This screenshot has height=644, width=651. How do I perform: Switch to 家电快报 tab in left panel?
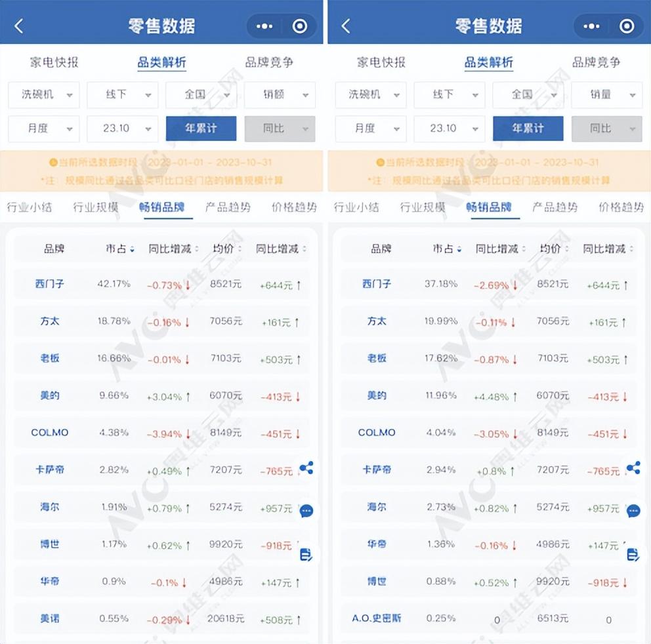click(54, 62)
